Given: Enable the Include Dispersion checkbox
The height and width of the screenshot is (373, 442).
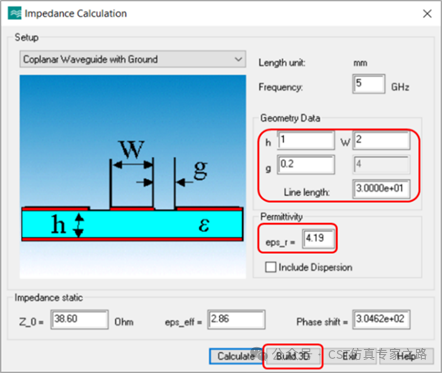Looking at the screenshot, I should [x=270, y=267].
